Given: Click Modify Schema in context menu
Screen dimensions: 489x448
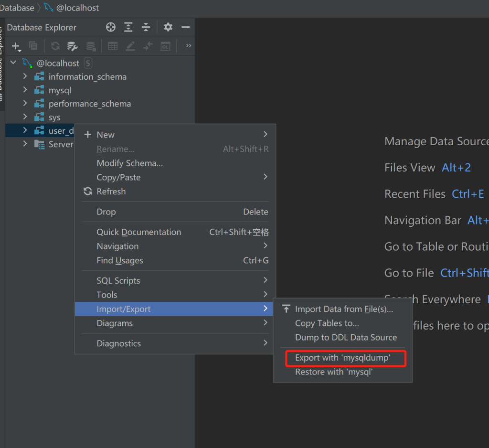Looking at the screenshot, I should (x=129, y=163).
